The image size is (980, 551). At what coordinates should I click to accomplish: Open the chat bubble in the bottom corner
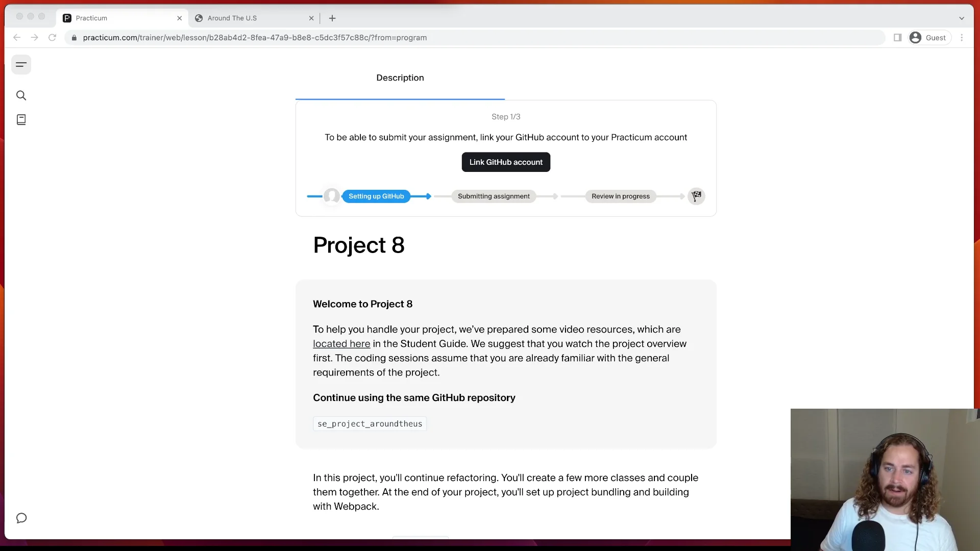(21, 518)
